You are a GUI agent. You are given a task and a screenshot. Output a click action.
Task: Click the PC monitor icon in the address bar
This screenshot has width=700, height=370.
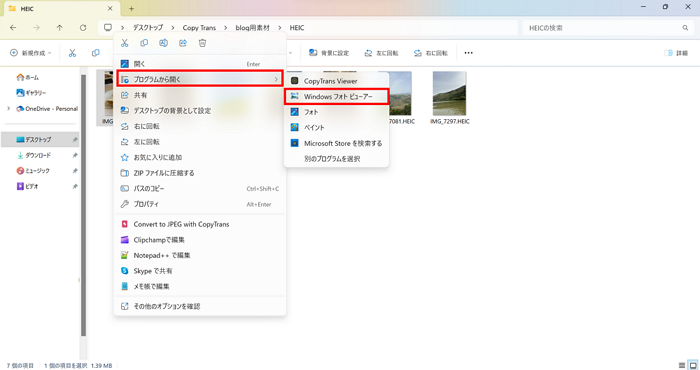[108, 28]
